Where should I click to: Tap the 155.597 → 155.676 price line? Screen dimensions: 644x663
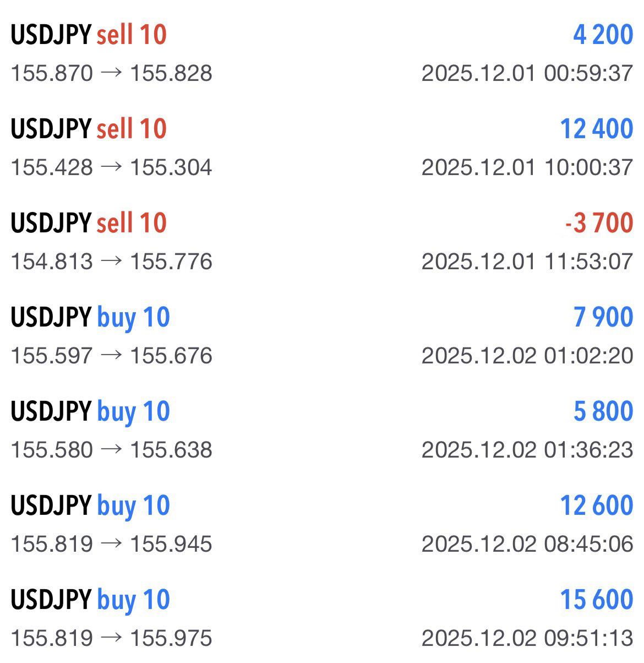pos(111,356)
